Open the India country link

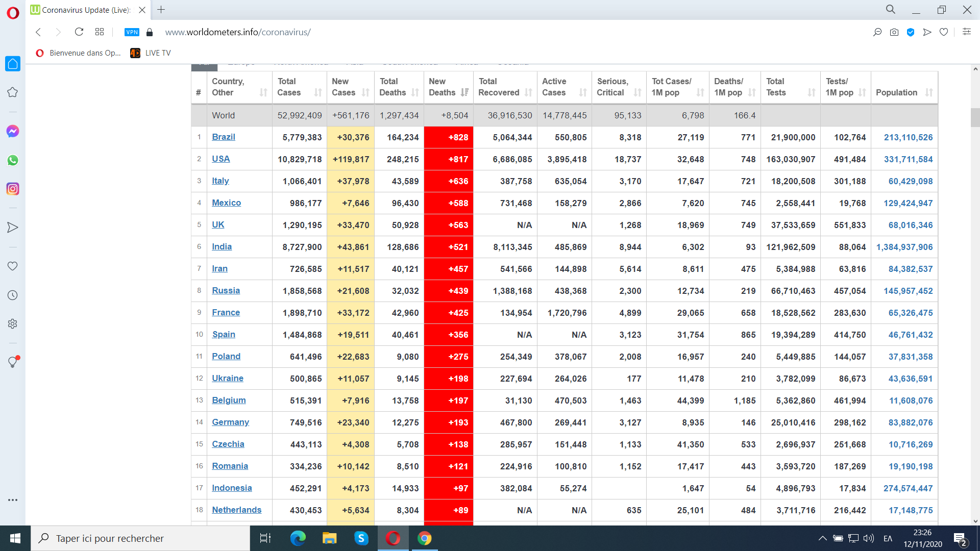click(x=222, y=246)
